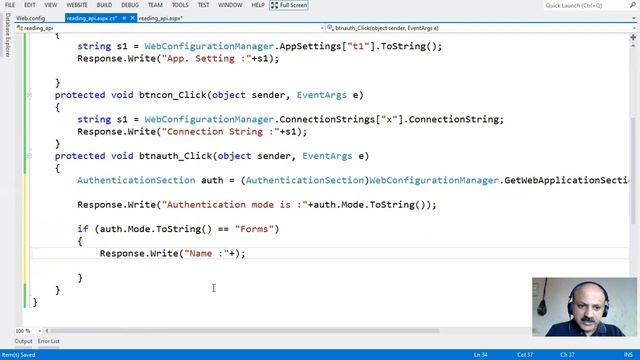Click the Ln 34 status indicator
This screenshot has height=360, width=640.
[480, 355]
